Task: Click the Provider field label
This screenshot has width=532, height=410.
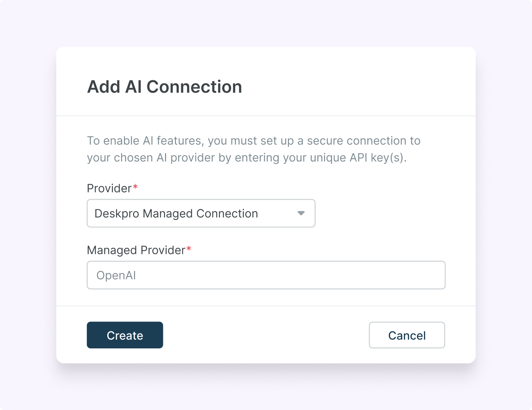Action: click(x=109, y=188)
